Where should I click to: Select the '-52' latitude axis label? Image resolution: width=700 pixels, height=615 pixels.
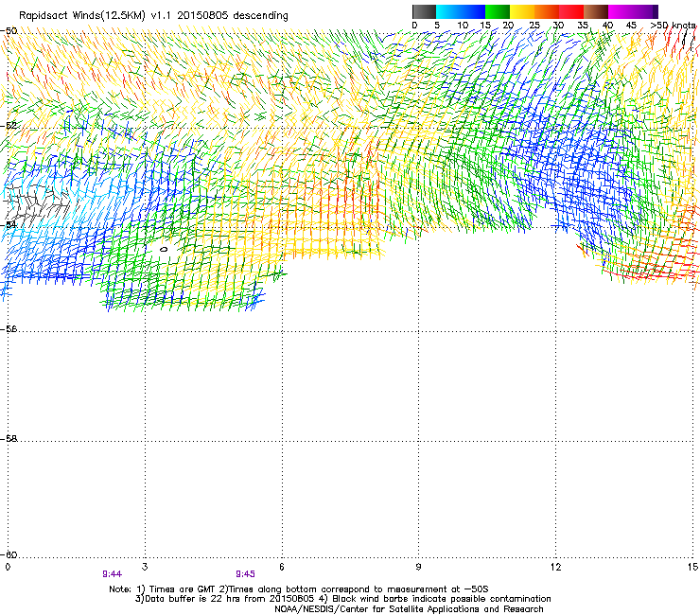point(9,126)
